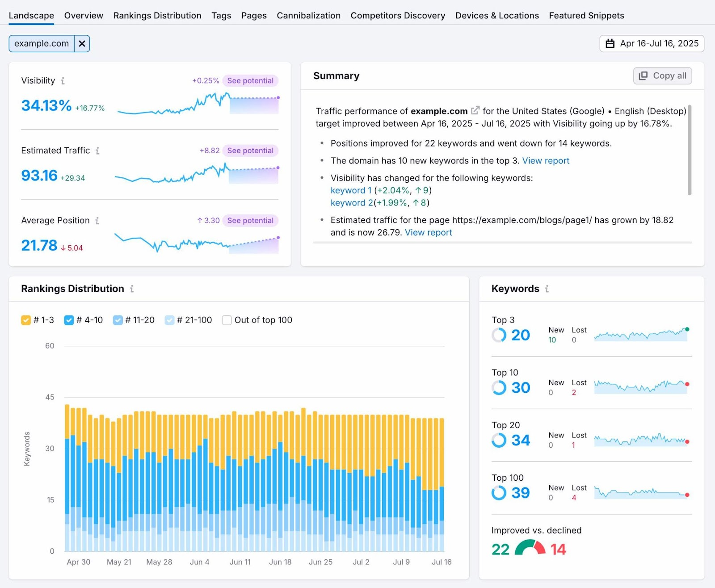
Task: Click the info icon next to Keywords panel title
Action: tap(547, 289)
